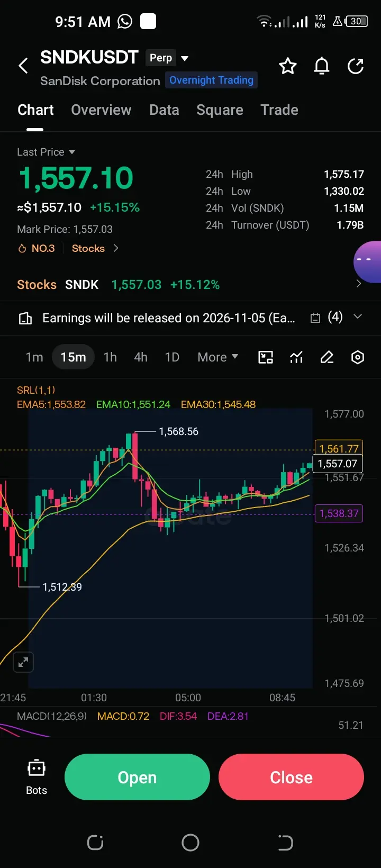Select the 4h timeframe
The height and width of the screenshot is (868, 381).
coord(141,357)
